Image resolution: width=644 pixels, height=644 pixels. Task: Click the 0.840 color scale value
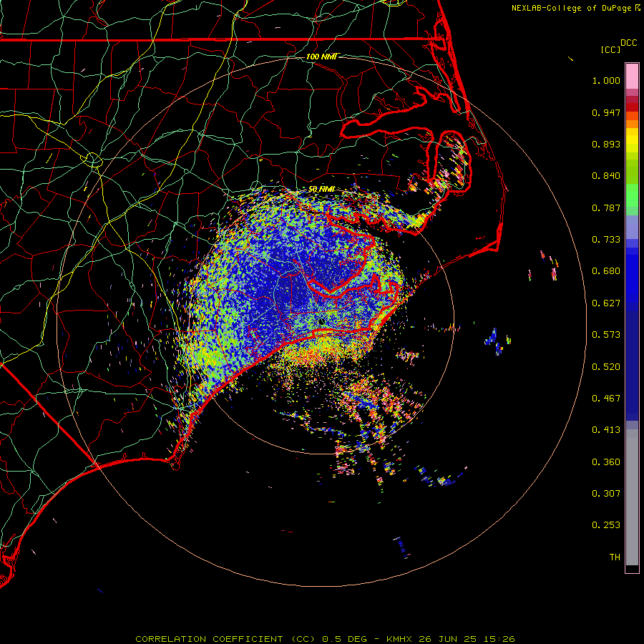pyautogui.click(x=606, y=176)
